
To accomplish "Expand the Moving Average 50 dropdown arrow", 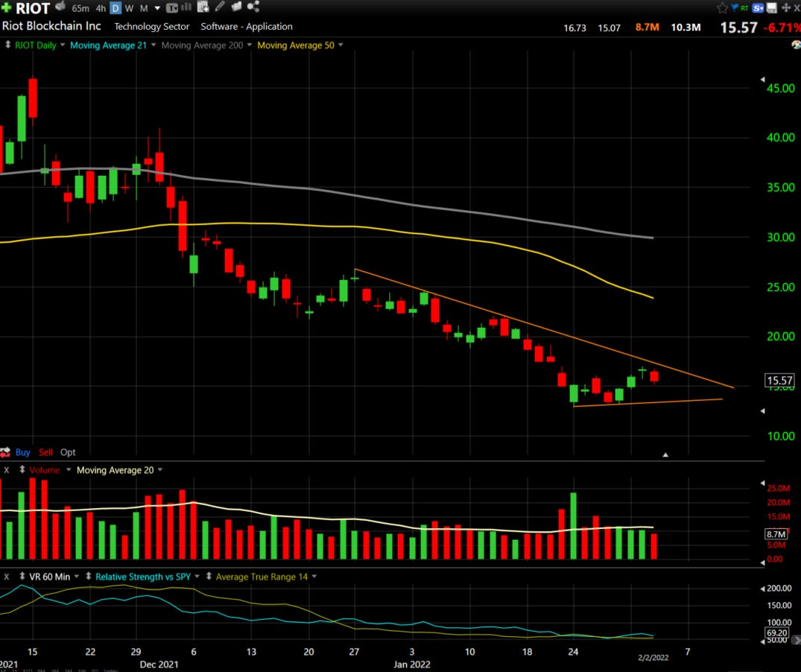I will (x=341, y=45).
